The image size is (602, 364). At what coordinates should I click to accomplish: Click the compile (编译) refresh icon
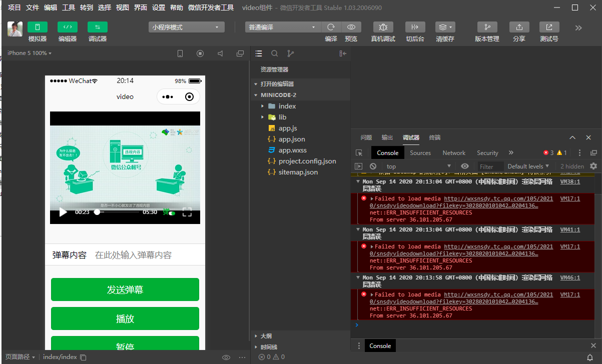pos(331,27)
